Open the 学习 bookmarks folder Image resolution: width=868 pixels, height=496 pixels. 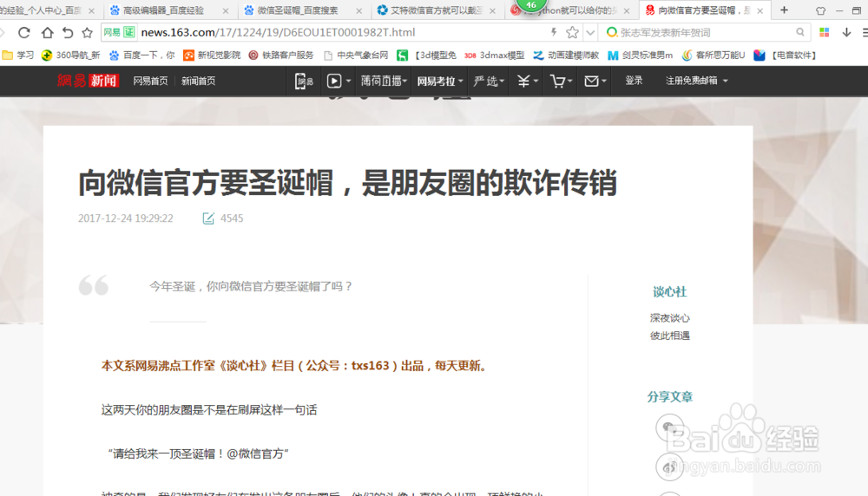tap(18, 55)
